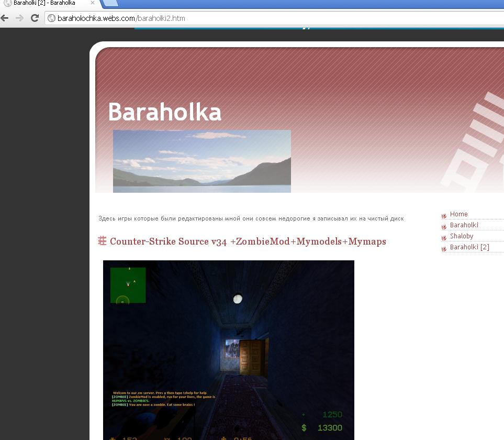The width and height of the screenshot is (504, 440).
Task: Click the leaf icon beside Home
Action: [444, 216]
